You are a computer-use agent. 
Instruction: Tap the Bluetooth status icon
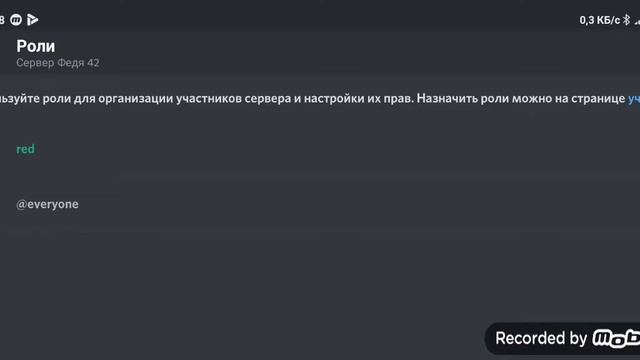[x=627, y=20]
